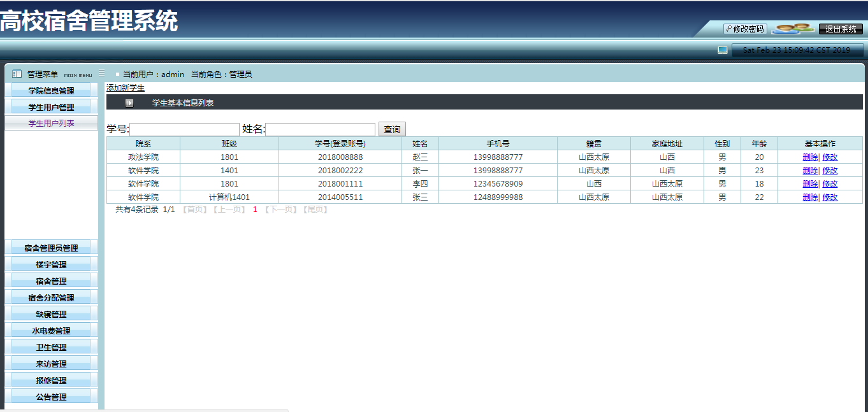Click phone number 12488999988
The width and height of the screenshot is (868, 412).
pyautogui.click(x=498, y=197)
